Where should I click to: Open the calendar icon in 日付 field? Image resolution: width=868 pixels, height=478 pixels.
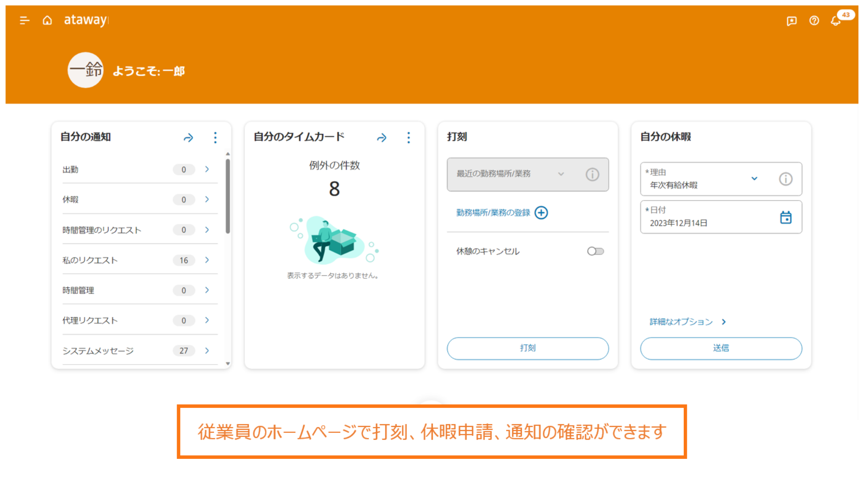coord(785,217)
